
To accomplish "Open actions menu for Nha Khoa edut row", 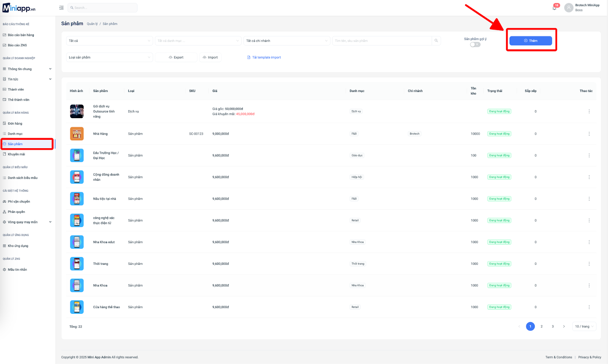I will pyautogui.click(x=589, y=242).
